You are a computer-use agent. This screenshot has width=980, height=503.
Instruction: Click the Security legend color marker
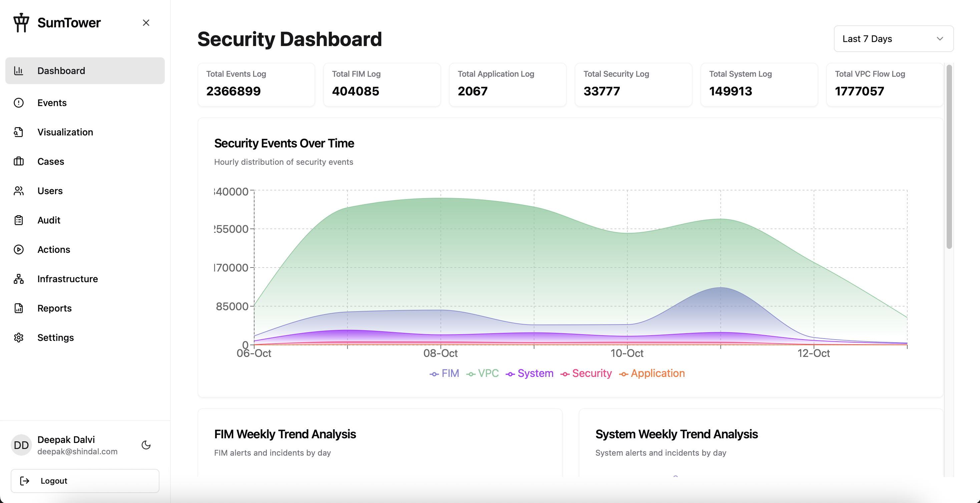coord(565,374)
